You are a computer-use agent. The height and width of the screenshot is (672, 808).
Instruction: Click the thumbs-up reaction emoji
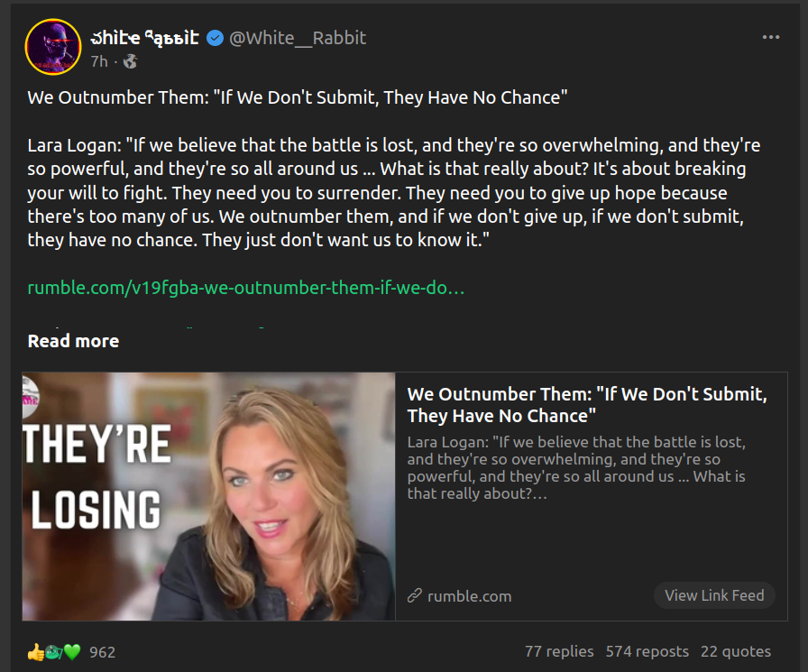pos(35,651)
